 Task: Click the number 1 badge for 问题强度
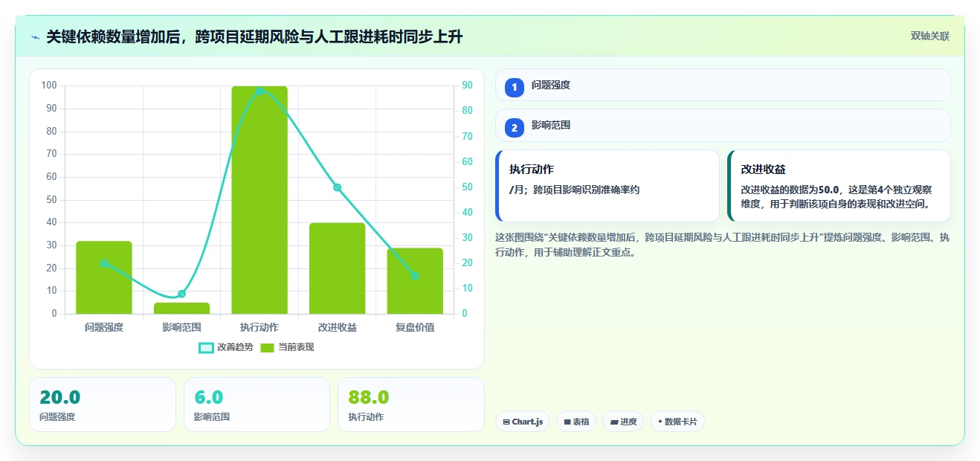click(515, 87)
